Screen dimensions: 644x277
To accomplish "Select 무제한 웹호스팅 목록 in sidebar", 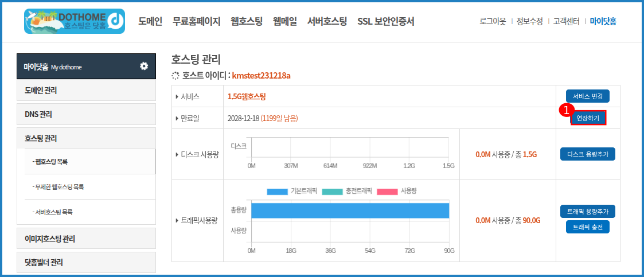I will [63, 187].
